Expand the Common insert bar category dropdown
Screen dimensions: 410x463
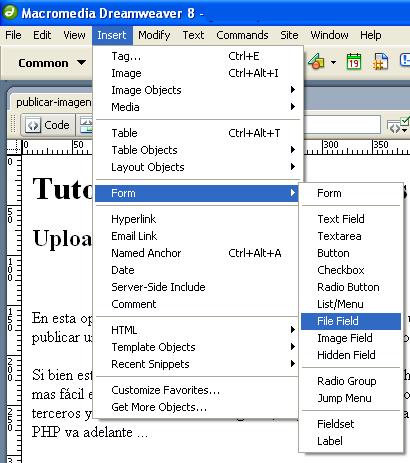coord(52,63)
